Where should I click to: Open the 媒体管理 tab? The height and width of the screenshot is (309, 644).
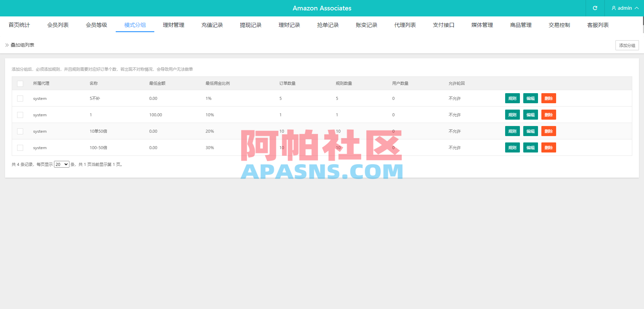482,25
